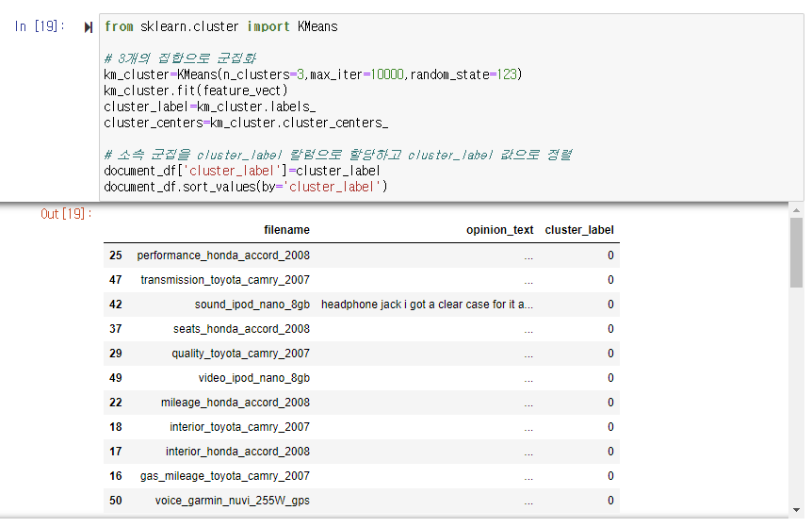
Task: Click row index 49
Action: 116,378
